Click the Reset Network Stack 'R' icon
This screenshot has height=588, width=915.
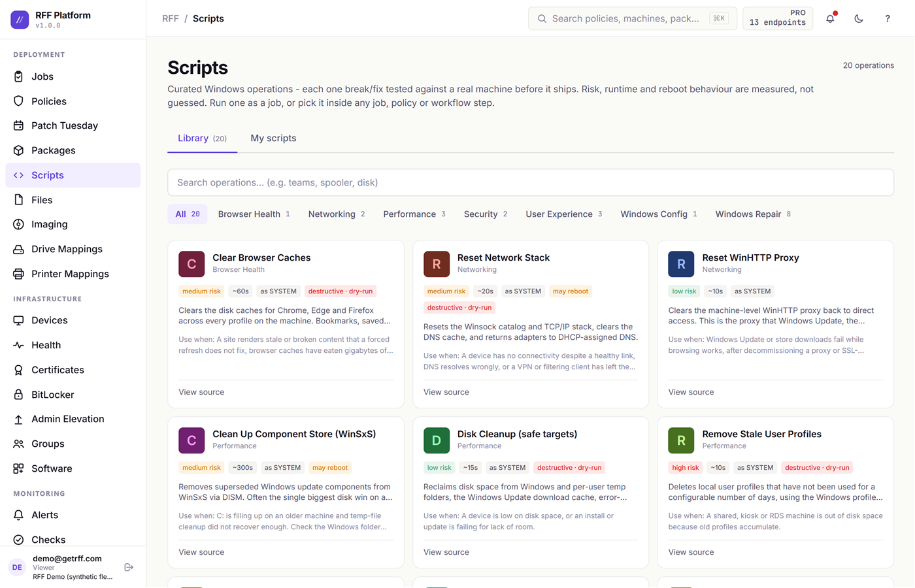pyautogui.click(x=437, y=264)
